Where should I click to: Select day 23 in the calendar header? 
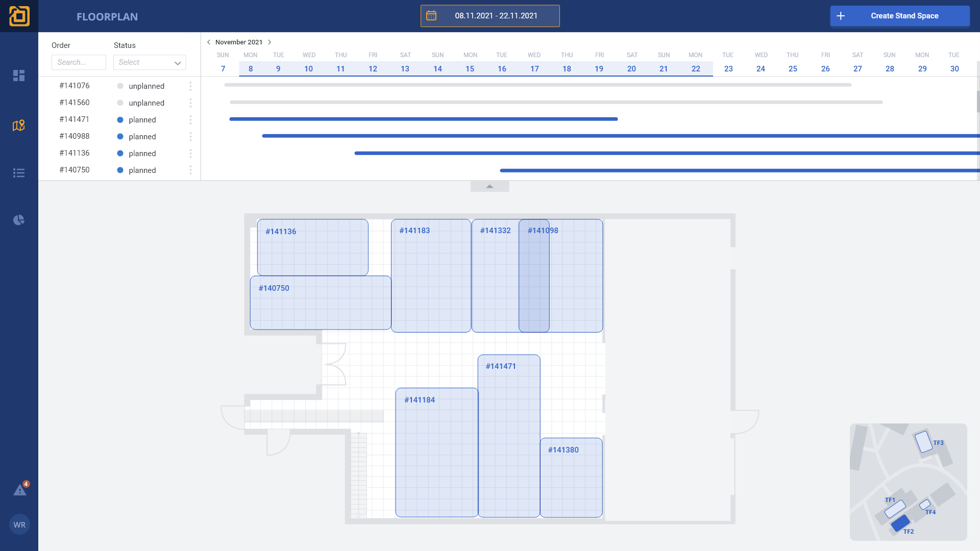[728, 69]
